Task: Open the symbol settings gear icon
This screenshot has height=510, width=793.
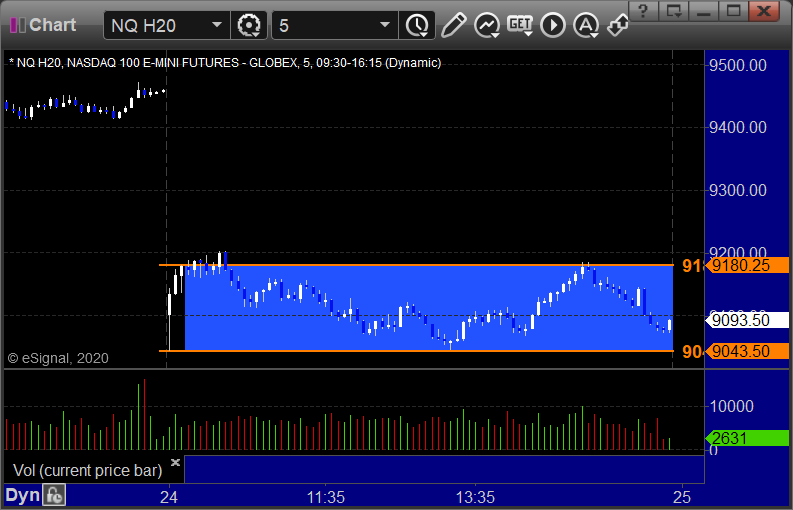Action: [x=248, y=25]
